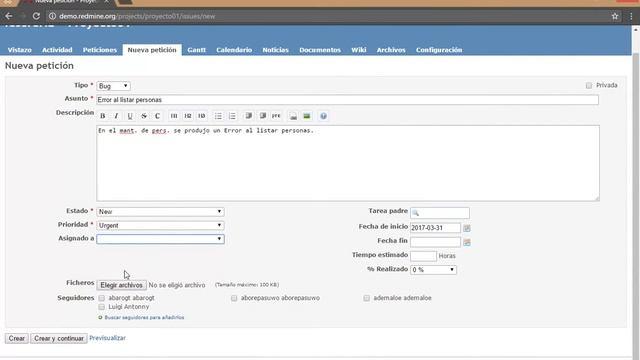Check follower Luigi Antonny
640x360 pixels.
pyautogui.click(x=102, y=307)
